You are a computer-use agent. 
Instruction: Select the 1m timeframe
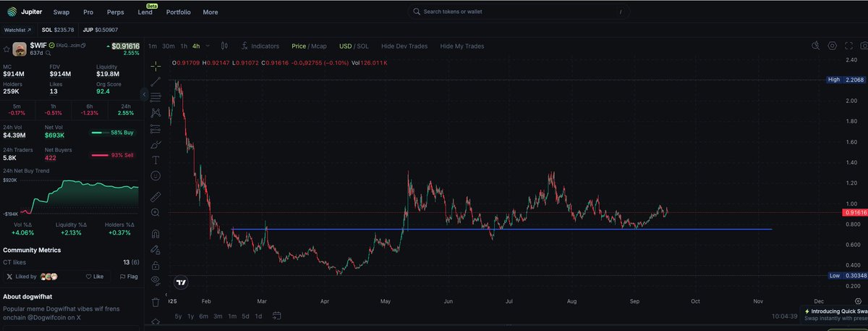pyautogui.click(x=153, y=46)
